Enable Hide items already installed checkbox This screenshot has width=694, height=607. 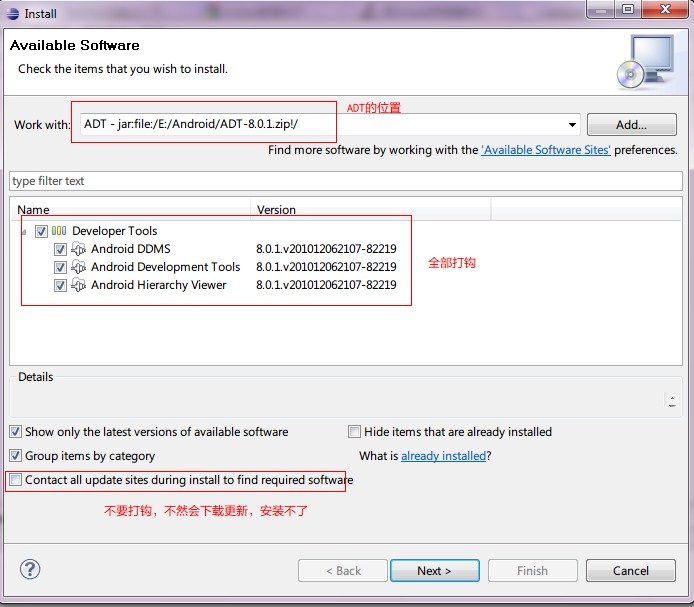[x=354, y=432]
